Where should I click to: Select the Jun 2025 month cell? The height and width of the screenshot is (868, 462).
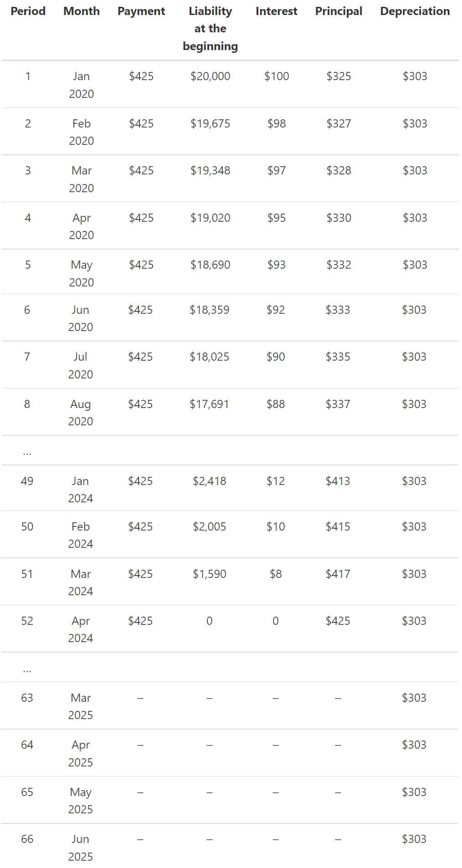point(81,848)
